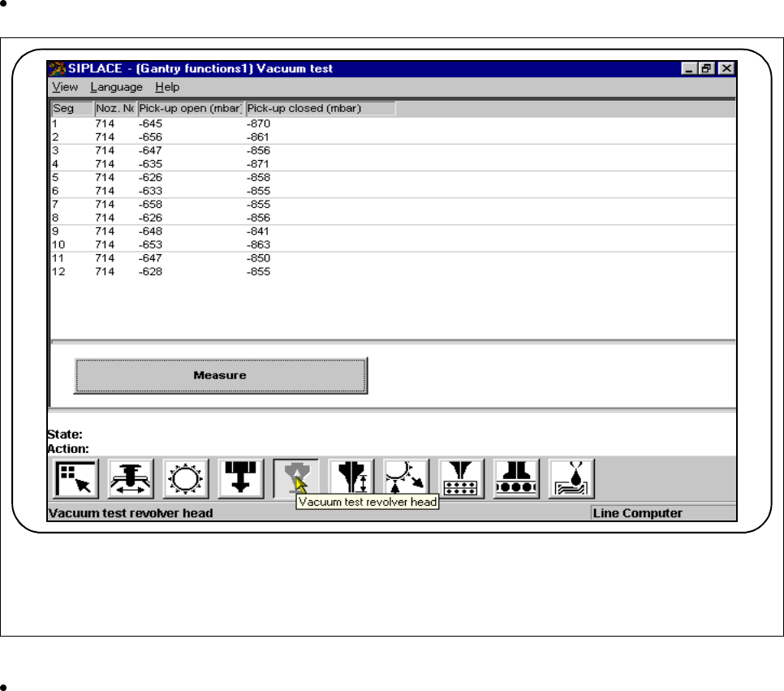The height and width of the screenshot is (691, 784).
Task: Click nozzle number 714 in segment 2 row
Action: (105, 137)
